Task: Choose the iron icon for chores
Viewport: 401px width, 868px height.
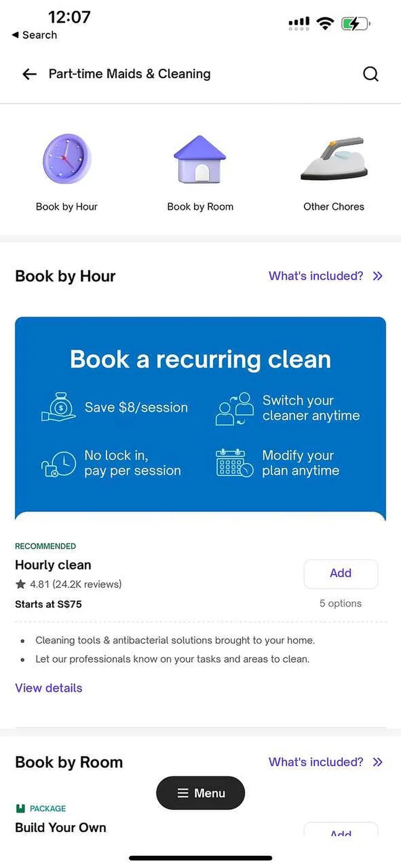Action: coord(334,159)
